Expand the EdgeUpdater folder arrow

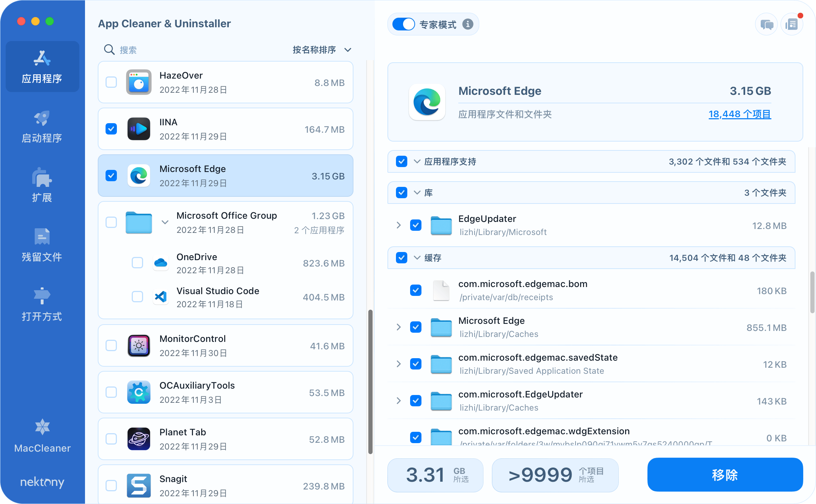pyautogui.click(x=398, y=225)
